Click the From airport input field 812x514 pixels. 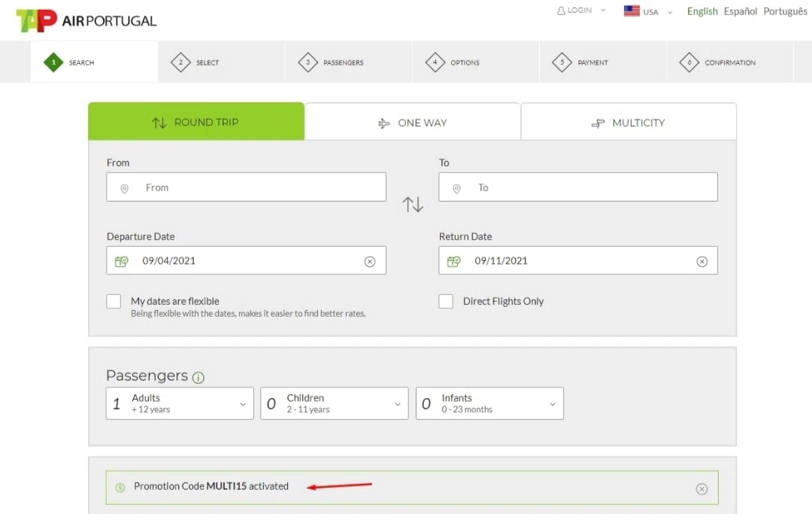pos(246,187)
